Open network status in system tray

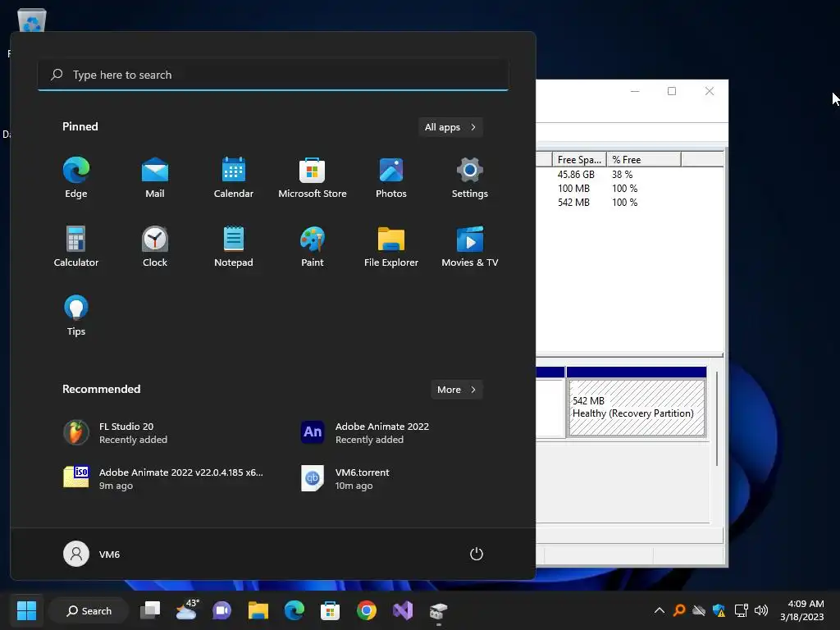pos(741,610)
